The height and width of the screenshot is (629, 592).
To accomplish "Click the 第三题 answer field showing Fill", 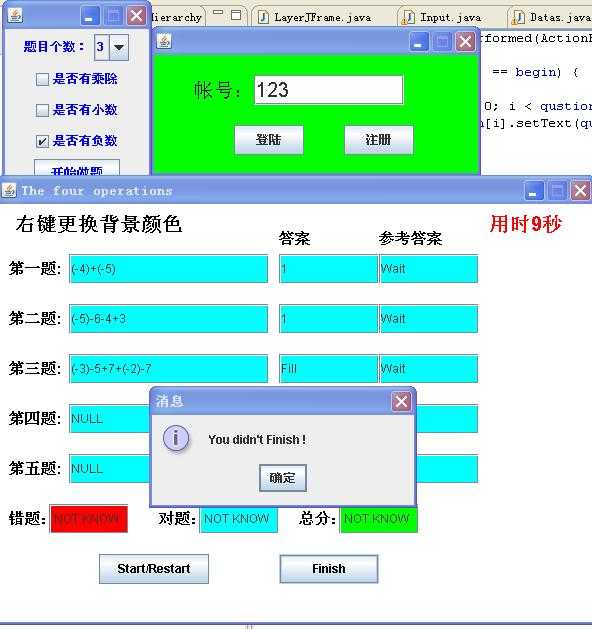I will (x=329, y=369).
